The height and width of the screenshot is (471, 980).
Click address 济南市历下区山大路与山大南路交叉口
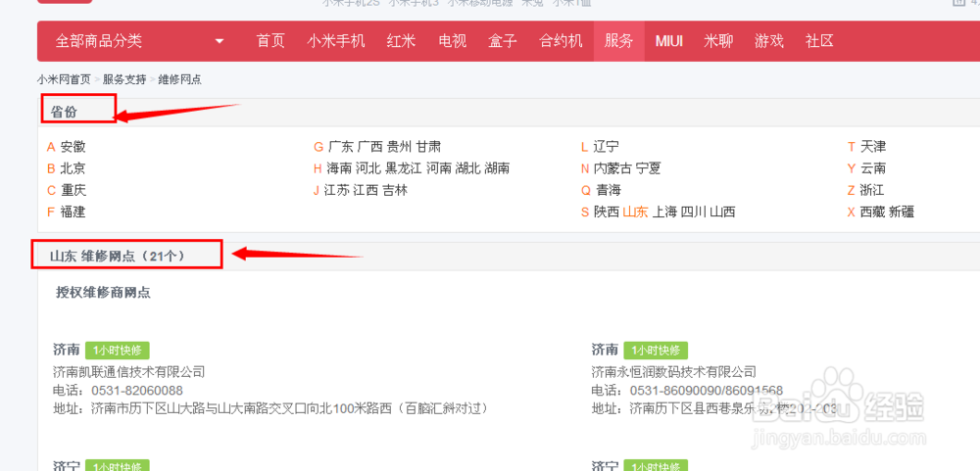[x=289, y=408]
